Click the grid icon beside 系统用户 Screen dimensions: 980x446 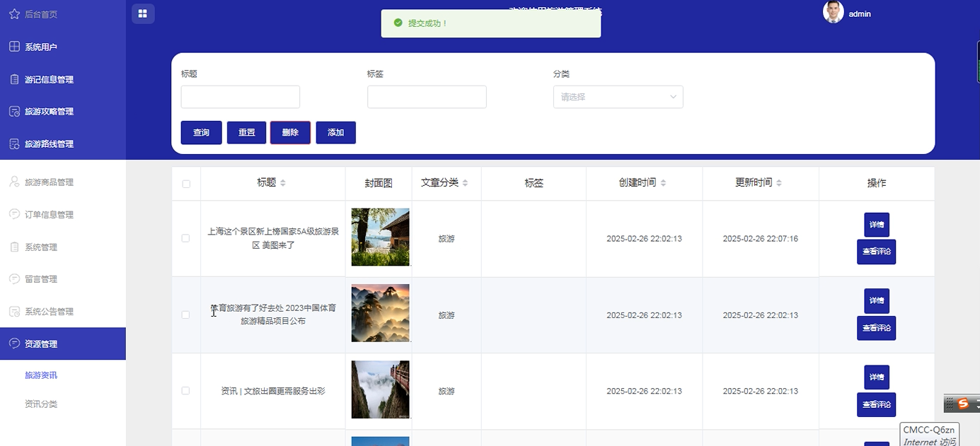pyautogui.click(x=14, y=47)
